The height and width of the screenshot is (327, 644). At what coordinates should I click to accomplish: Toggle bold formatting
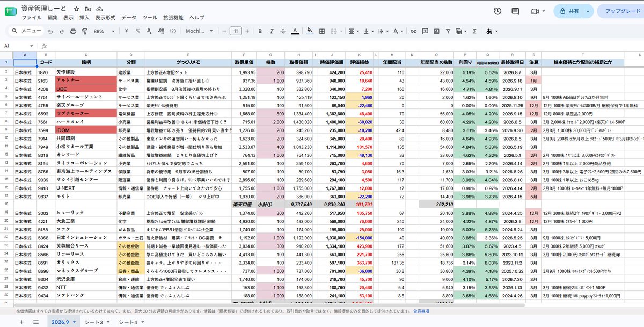260,31
